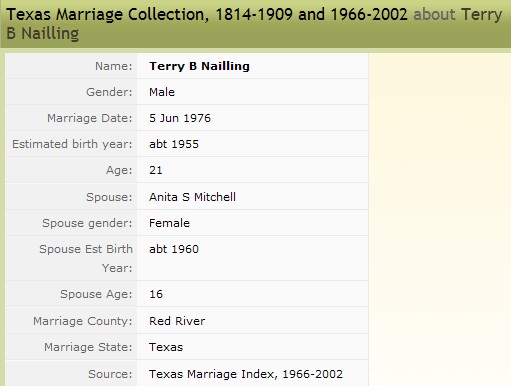
Task: Select the name Terry B Nailling
Action: [x=199, y=66]
